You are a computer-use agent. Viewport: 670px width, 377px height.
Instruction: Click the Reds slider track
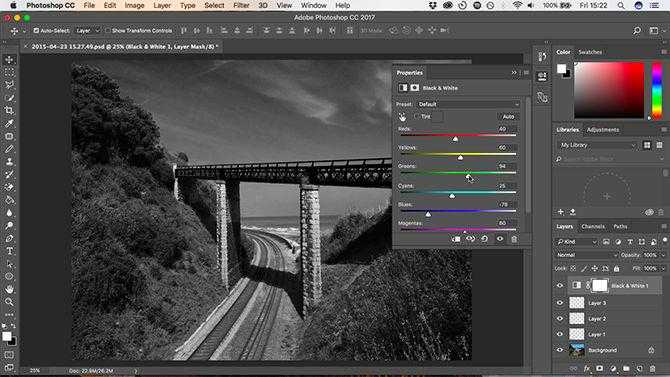coord(458,135)
